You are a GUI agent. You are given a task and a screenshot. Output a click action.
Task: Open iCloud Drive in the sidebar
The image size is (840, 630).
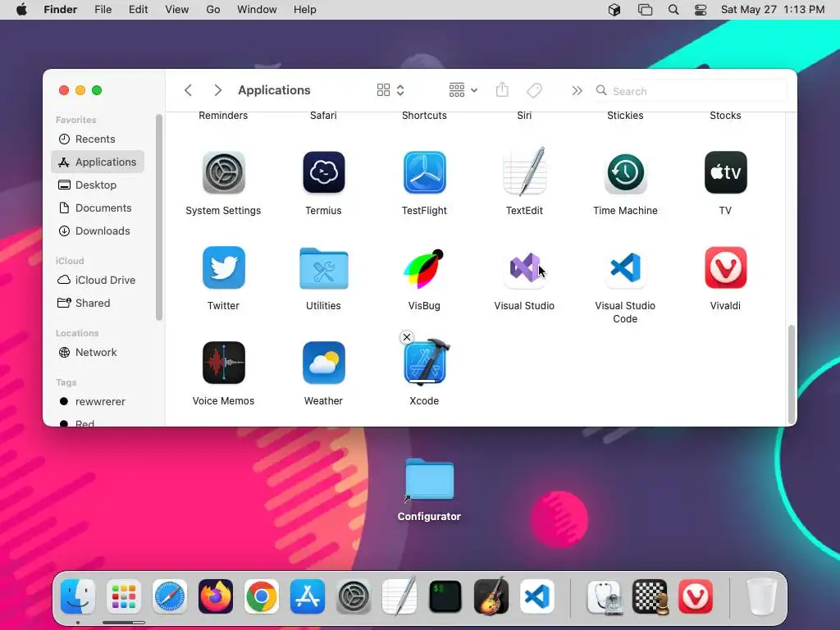tap(98, 281)
